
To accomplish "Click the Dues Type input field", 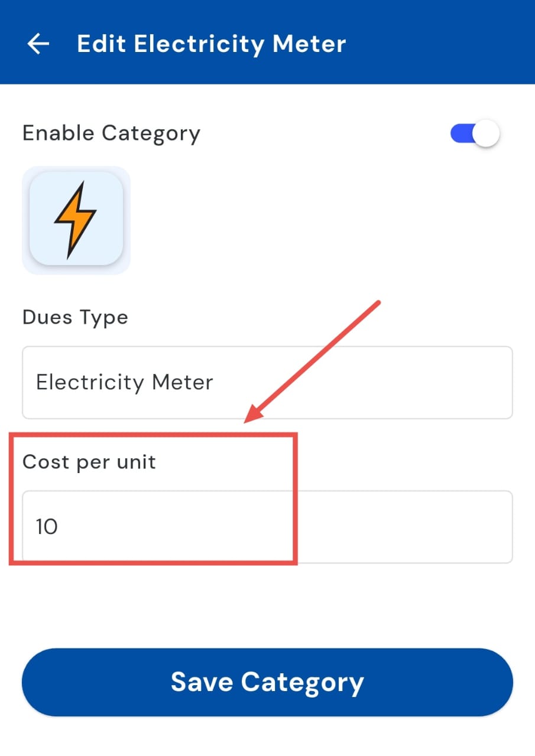I will [267, 383].
